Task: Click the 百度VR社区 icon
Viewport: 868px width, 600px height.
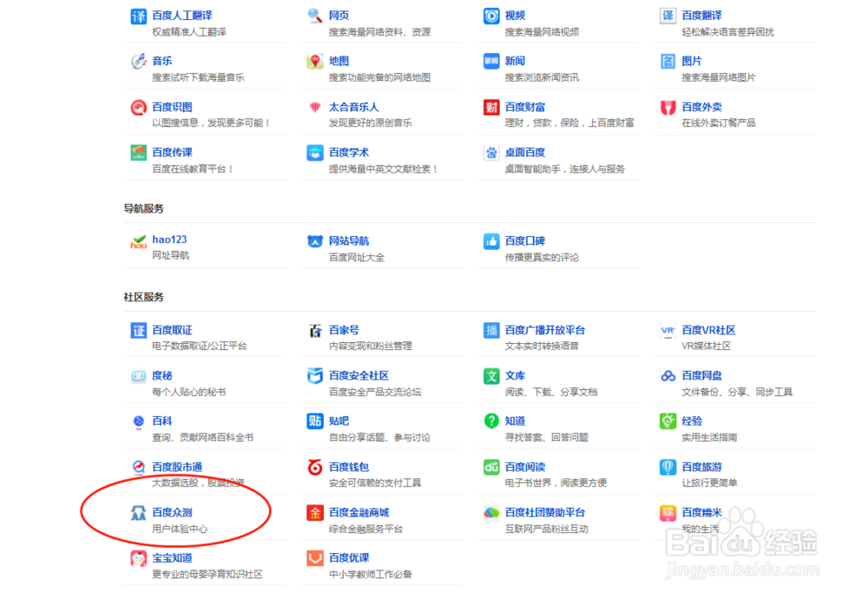Action: (668, 331)
